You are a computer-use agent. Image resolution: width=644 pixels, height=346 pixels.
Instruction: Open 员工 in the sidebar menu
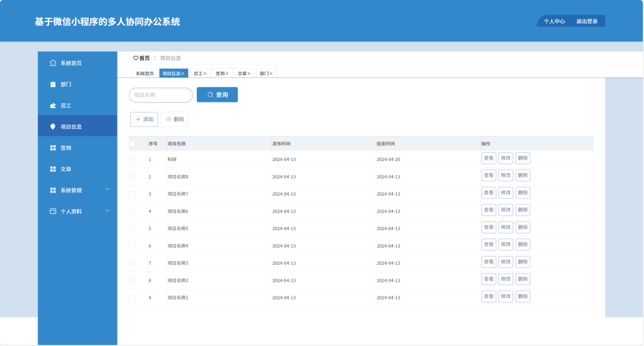coord(77,106)
